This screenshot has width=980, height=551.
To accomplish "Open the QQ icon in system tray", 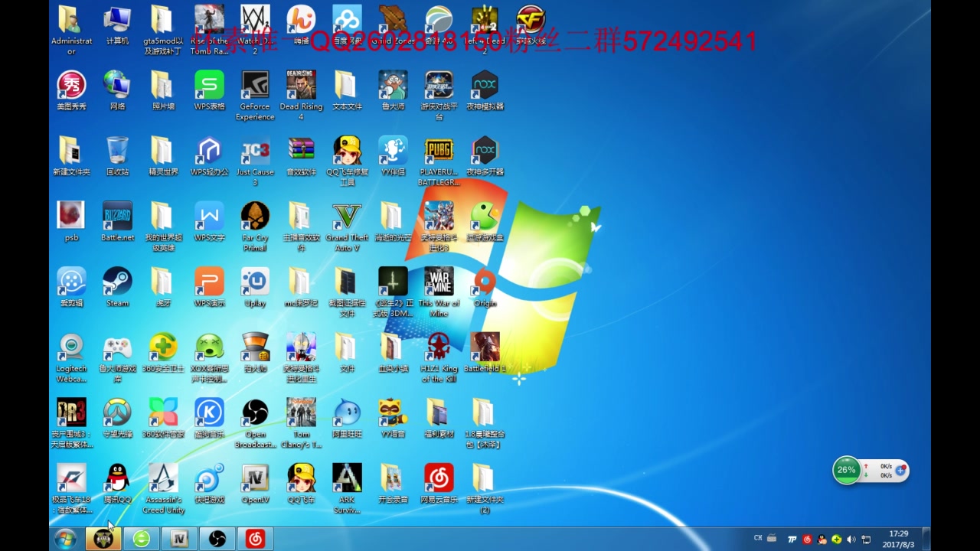I will [x=822, y=540].
